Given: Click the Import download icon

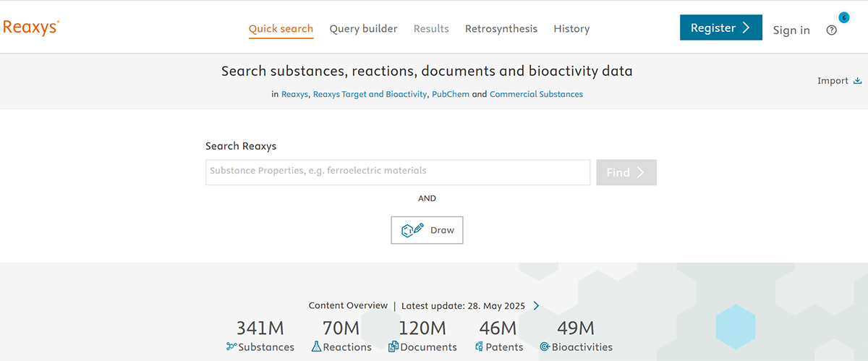Looking at the screenshot, I should [x=858, y=81].
